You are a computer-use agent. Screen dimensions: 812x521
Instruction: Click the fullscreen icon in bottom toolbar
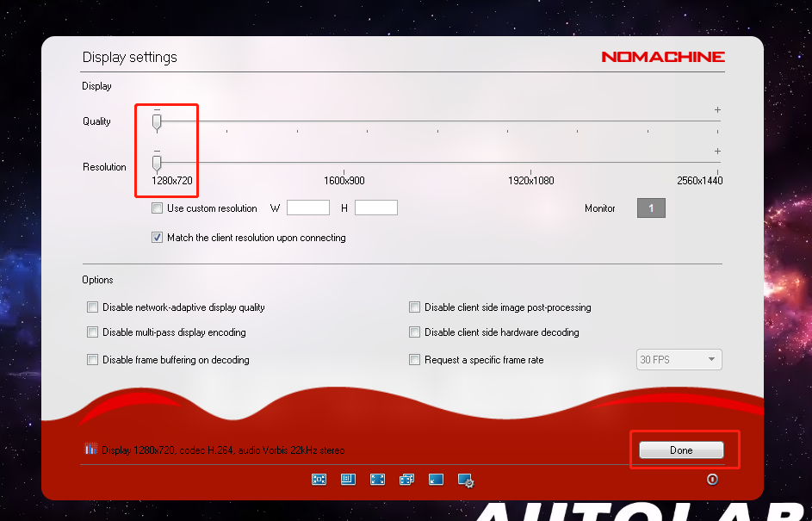point(377,480)
